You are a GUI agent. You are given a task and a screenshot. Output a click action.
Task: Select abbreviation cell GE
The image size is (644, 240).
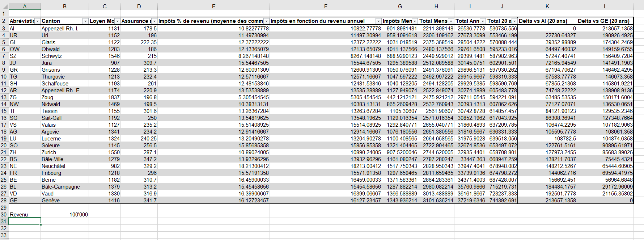pos(25,201)
